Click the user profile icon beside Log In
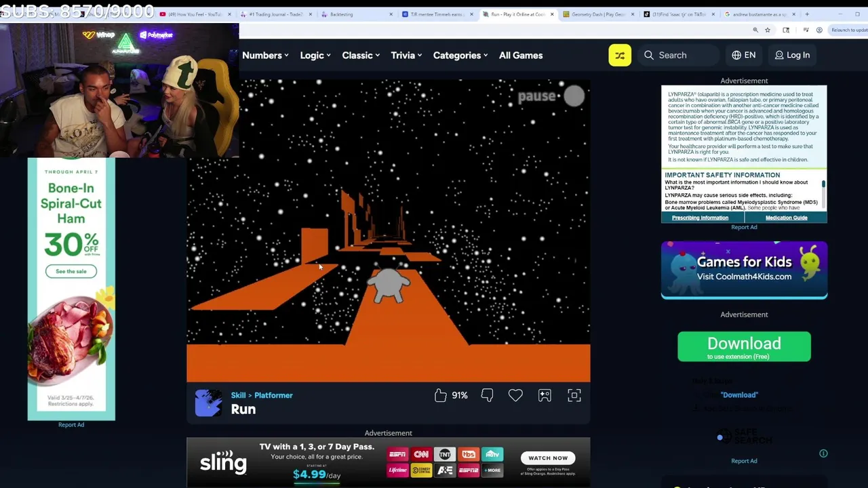This screenshot has width=868, height=488. (779, 56)
